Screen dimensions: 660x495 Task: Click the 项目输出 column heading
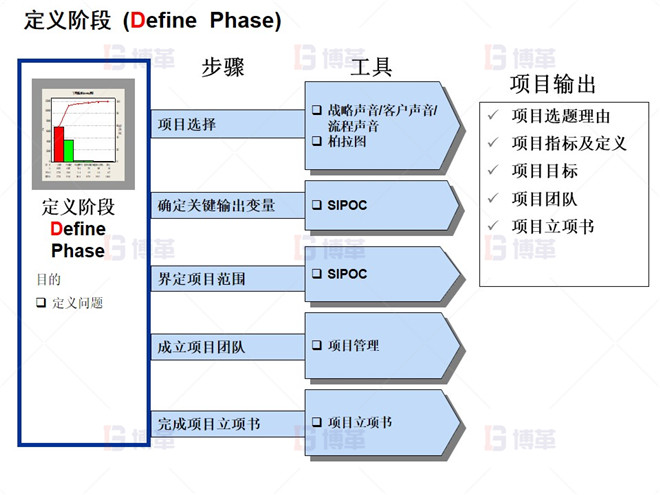tap(553, 83)
